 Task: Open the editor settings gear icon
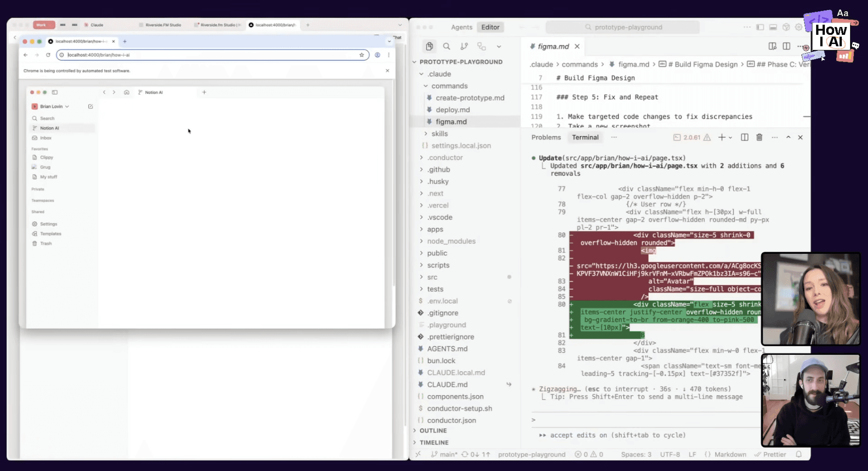(x=798, y=27)
